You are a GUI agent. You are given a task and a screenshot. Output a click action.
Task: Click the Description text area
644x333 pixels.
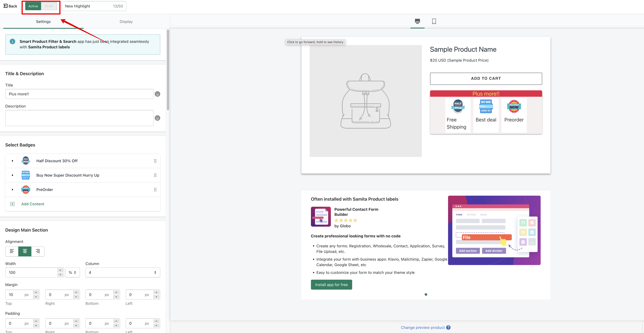point(79,118)
